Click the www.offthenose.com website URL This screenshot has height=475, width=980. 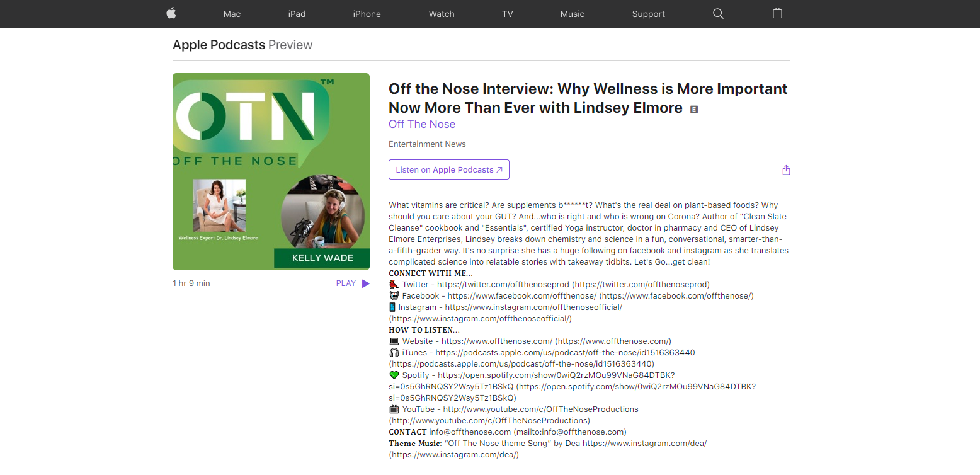497,341
